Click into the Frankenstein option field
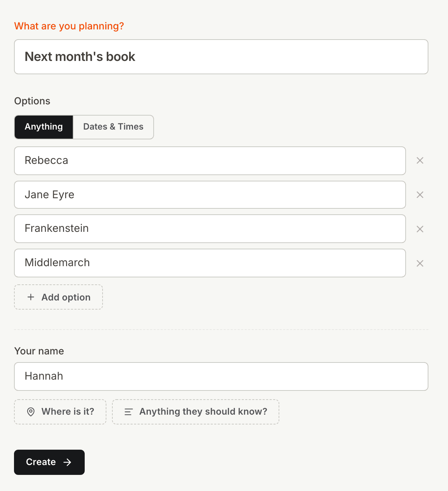 tap(210, 229)
